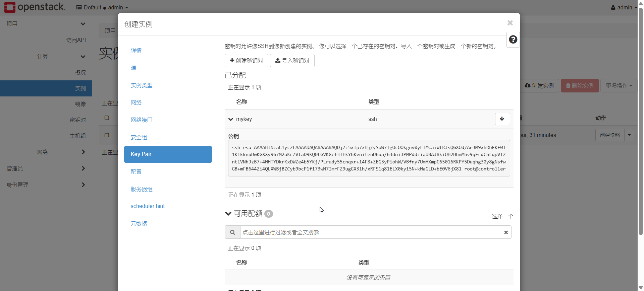Click the mykey name cell
The width and height of the screenshot is (644, 291).
pyautogui.click(x=244, y=119)
